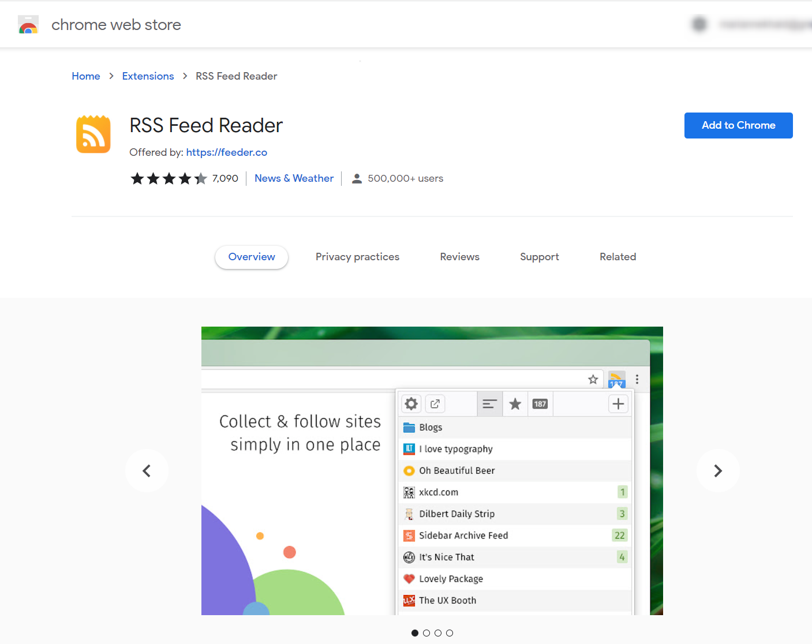Click the Chrome Web Store logo
This screenshot has height=644, width=812.
point(28,24)
